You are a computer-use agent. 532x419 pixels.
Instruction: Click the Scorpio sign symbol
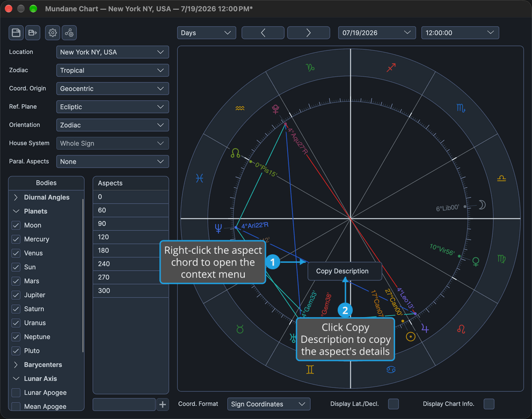461,108
